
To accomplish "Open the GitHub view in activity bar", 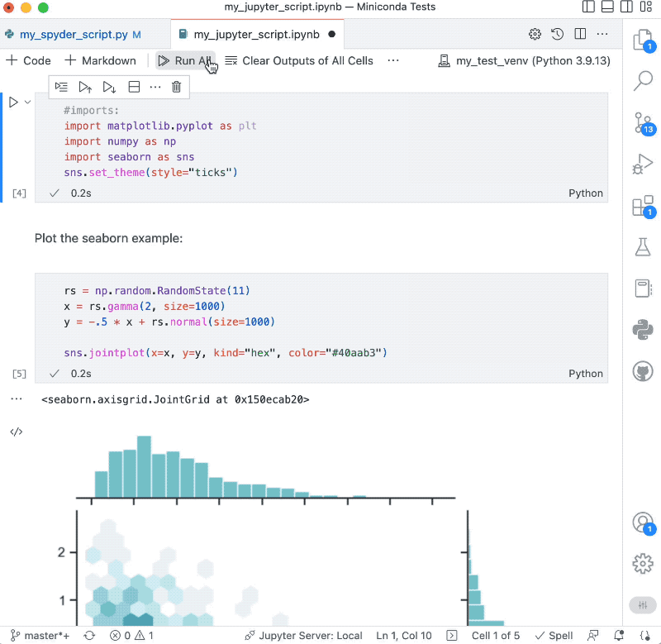I will pyautogui.click(x=643, y=371).
